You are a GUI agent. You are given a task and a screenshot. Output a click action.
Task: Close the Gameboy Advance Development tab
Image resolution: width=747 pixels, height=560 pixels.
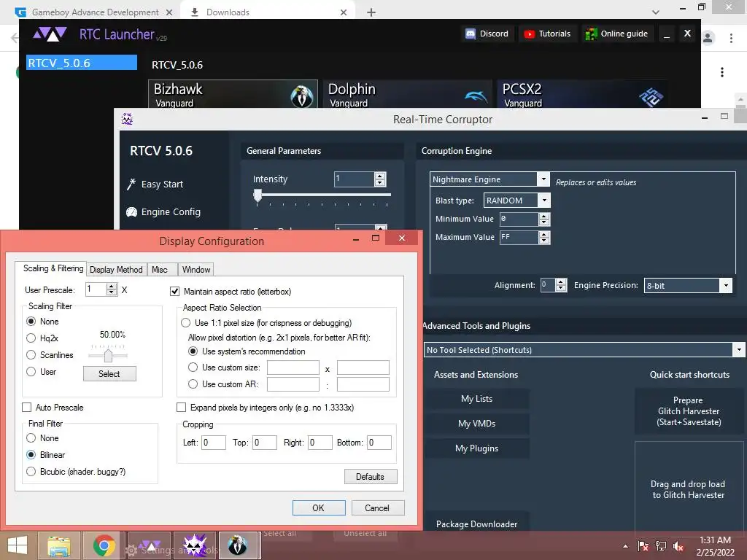tap(169, 12)
